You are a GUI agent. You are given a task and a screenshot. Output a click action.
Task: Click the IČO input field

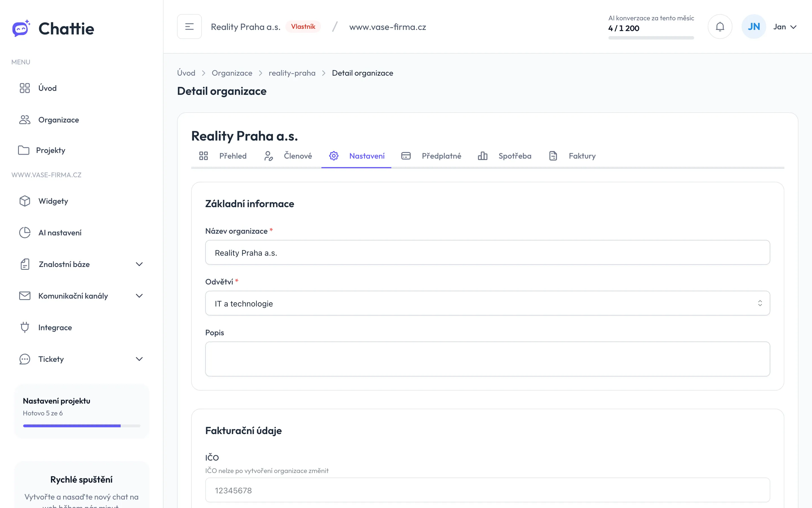(x=487, y=490)
